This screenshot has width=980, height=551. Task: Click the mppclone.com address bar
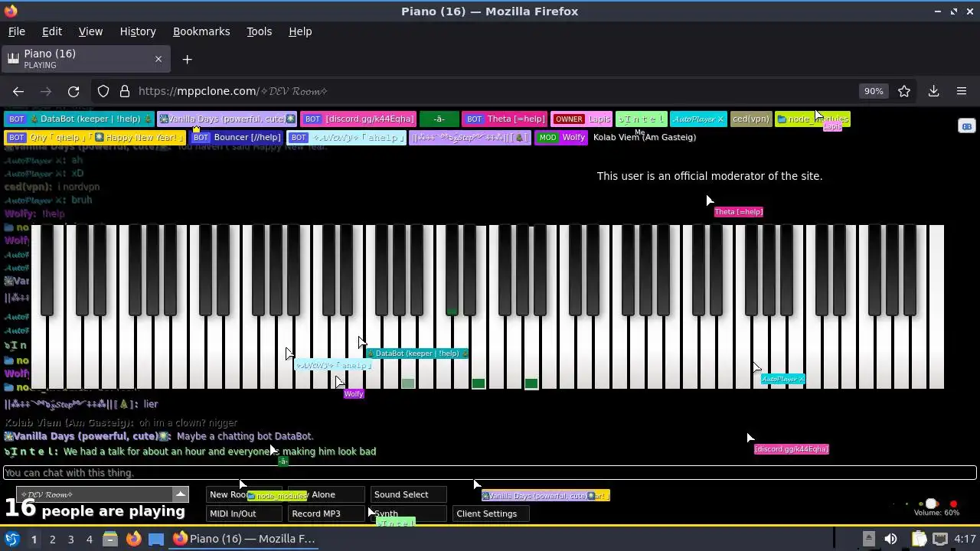tap(490, 91)
